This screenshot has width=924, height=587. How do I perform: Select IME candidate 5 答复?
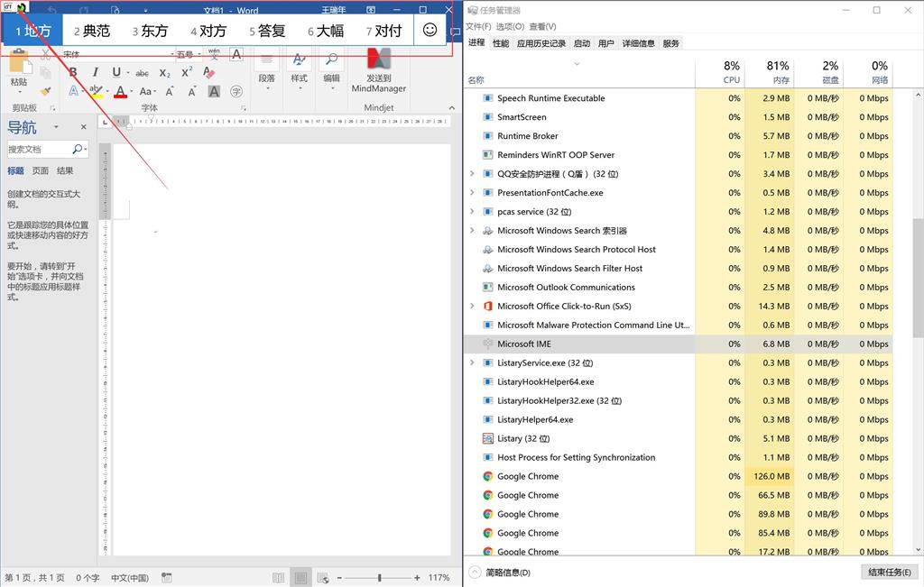[x=267, y=31]
